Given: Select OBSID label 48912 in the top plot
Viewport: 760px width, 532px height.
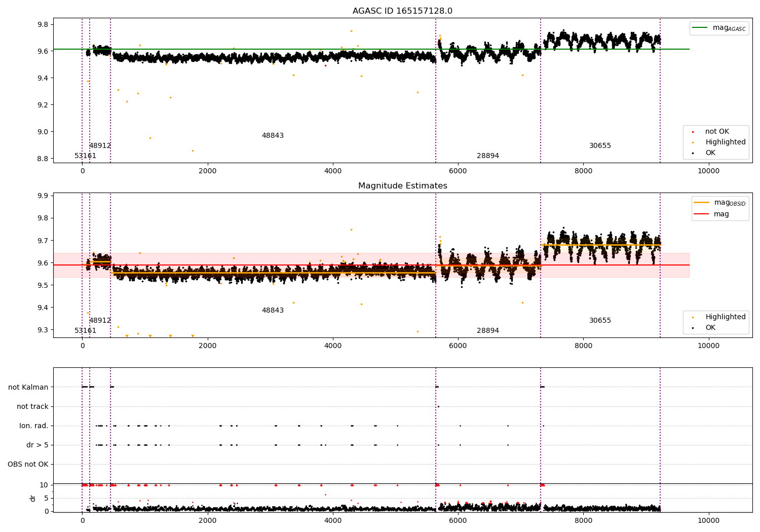Looking at the screenshot, I should pos(100,146).
